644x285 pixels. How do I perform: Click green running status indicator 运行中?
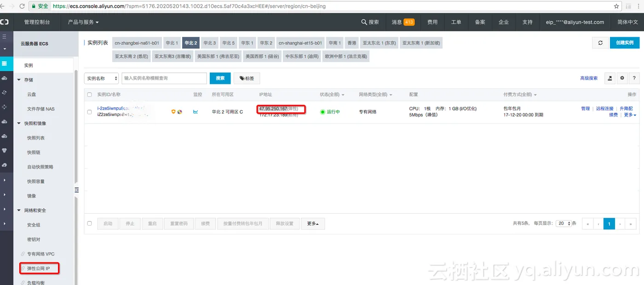click(x=330, y=112)
